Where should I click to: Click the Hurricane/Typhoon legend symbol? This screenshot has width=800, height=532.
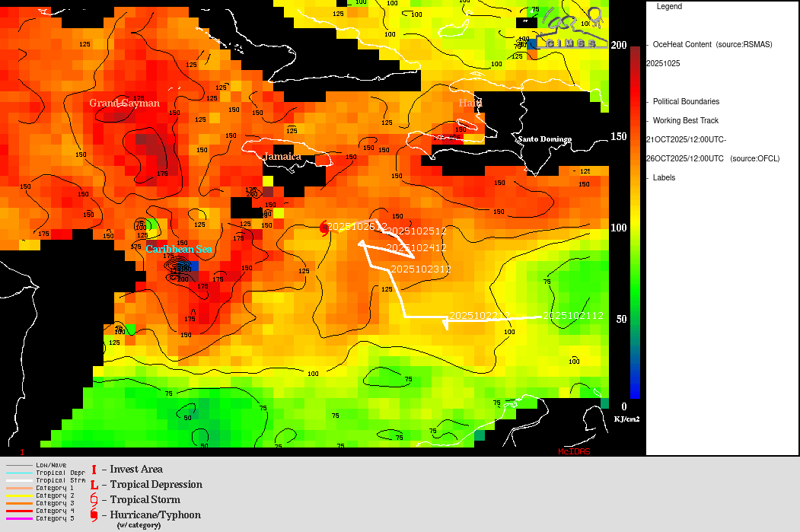point(94,515)
